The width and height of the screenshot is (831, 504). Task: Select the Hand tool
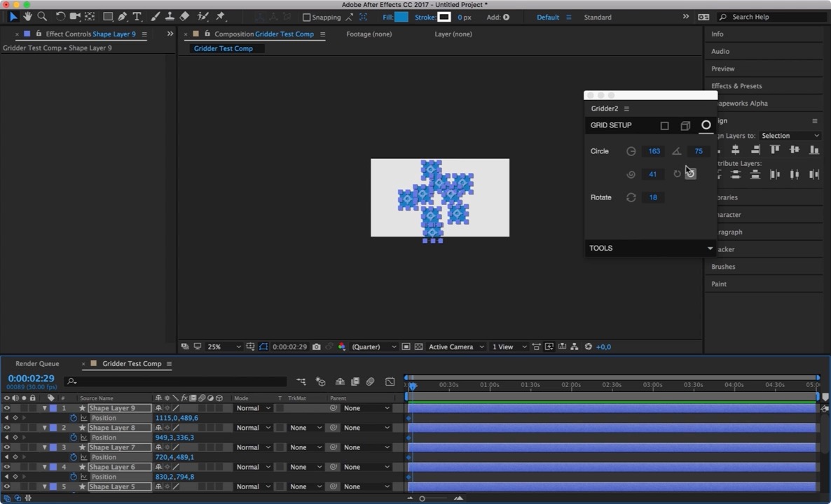click(x=27, y=17)
